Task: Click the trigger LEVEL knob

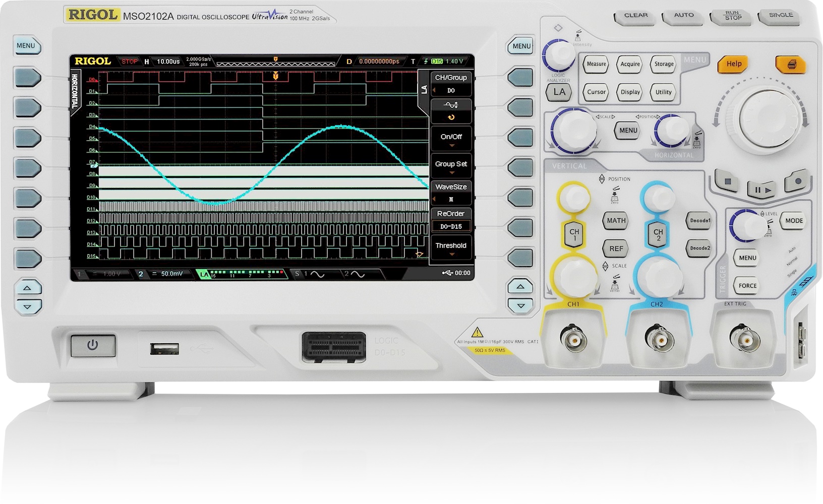Action: pyautogui.click(x=748, y=225)
